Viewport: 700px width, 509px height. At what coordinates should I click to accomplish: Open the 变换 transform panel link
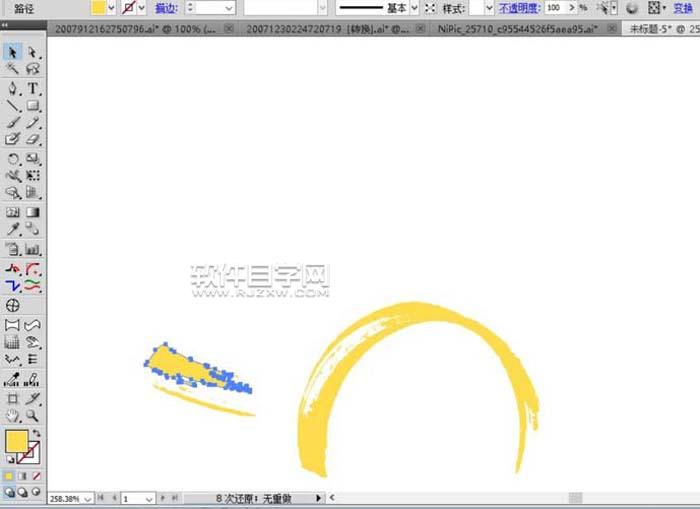[683, 8]
